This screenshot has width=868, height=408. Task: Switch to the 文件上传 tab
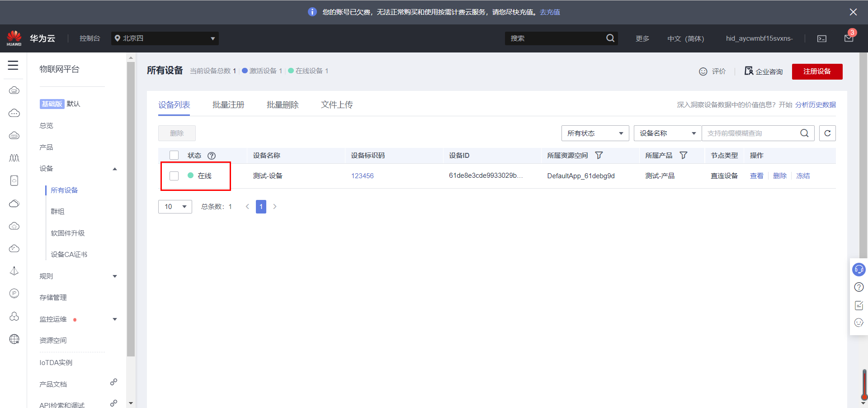(337, 105)
